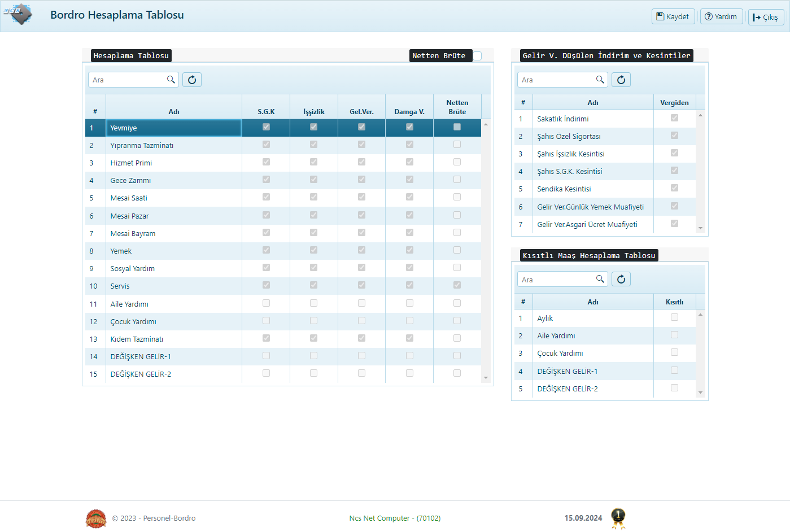Click the Ncs Net Computer footer link
790x532 pixels.
[395, 518]
